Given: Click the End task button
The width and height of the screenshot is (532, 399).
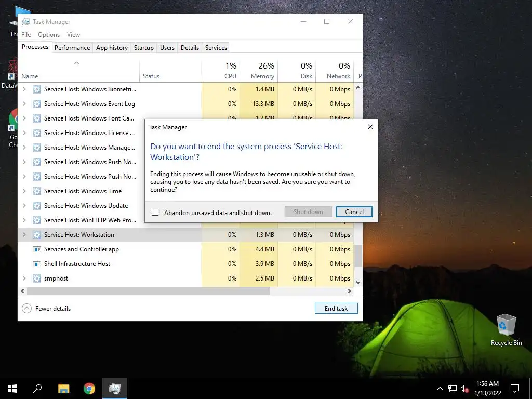Looking at the screenshot, I should [x=336, y=309].
